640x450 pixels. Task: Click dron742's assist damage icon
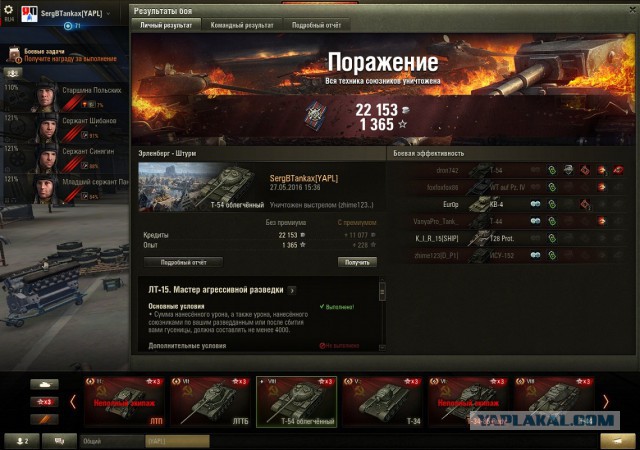click(x=569, y=170)
